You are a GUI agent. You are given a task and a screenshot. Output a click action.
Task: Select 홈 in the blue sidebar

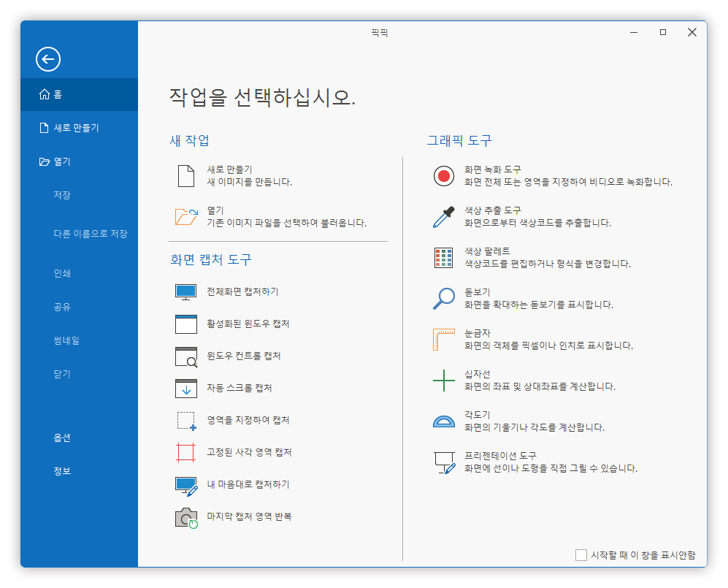tap(79, 94)
